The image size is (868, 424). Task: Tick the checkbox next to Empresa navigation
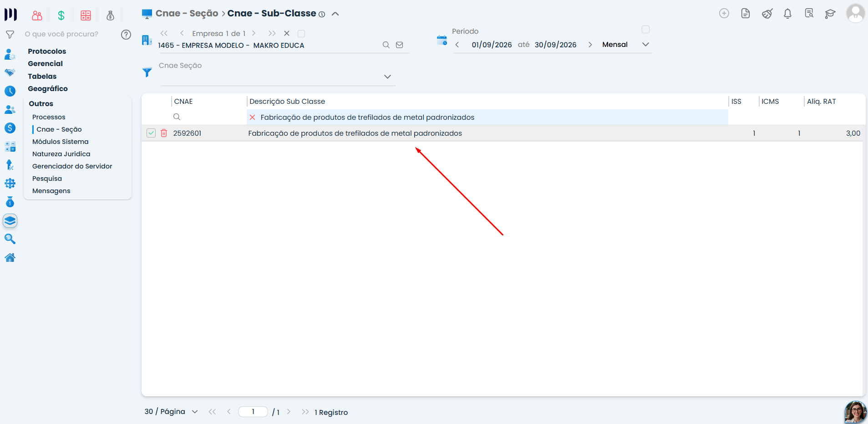tap(301, 34)
